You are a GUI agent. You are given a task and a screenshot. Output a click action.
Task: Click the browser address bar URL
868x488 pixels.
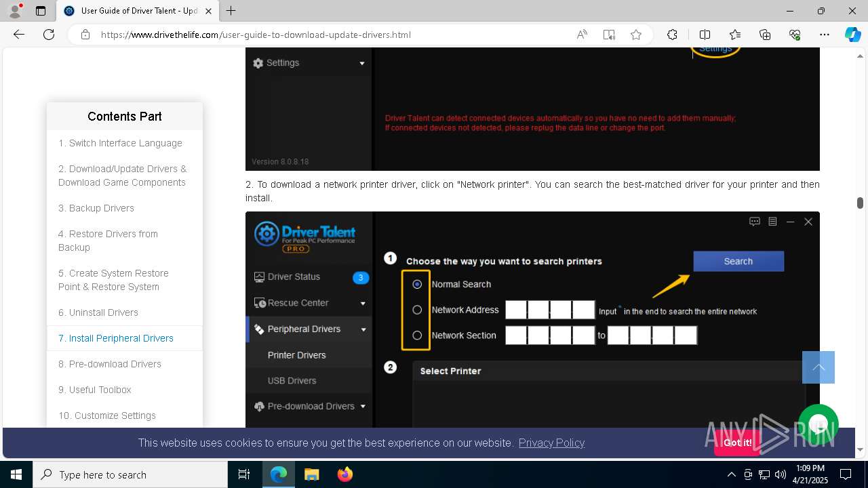tap(256, 35)
